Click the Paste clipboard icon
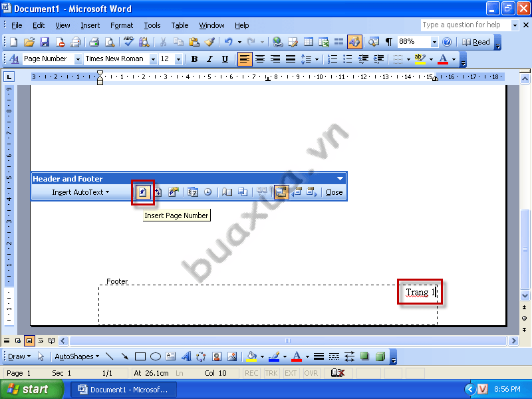The width and height of the screenshot is (532, 399). pos(194,42)
